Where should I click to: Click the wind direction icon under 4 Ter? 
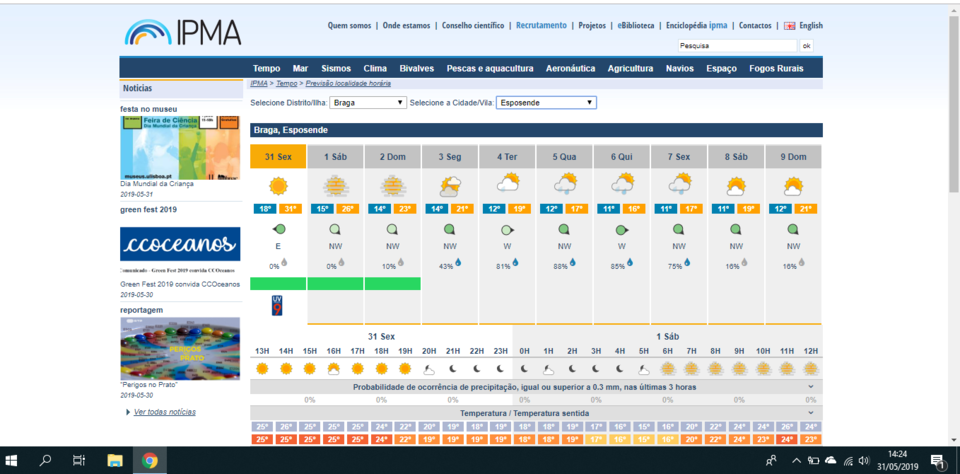coord(508,230)
